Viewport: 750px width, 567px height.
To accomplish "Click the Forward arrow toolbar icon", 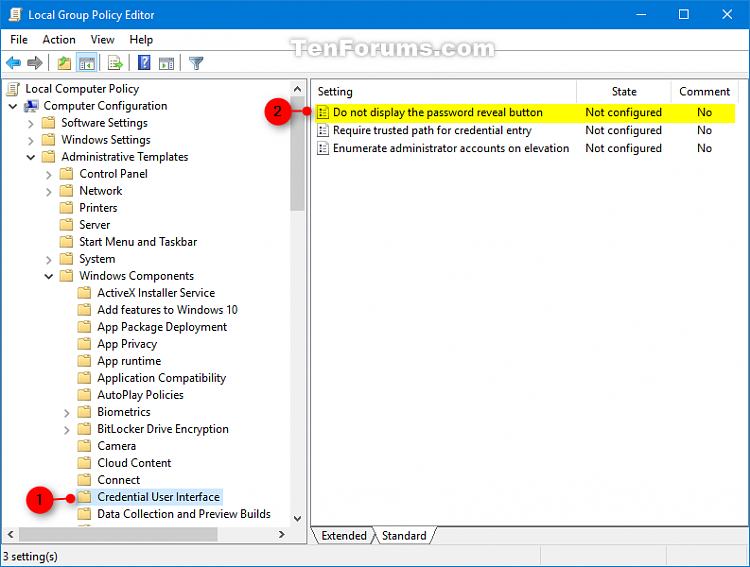I will (x=35, y=63).
